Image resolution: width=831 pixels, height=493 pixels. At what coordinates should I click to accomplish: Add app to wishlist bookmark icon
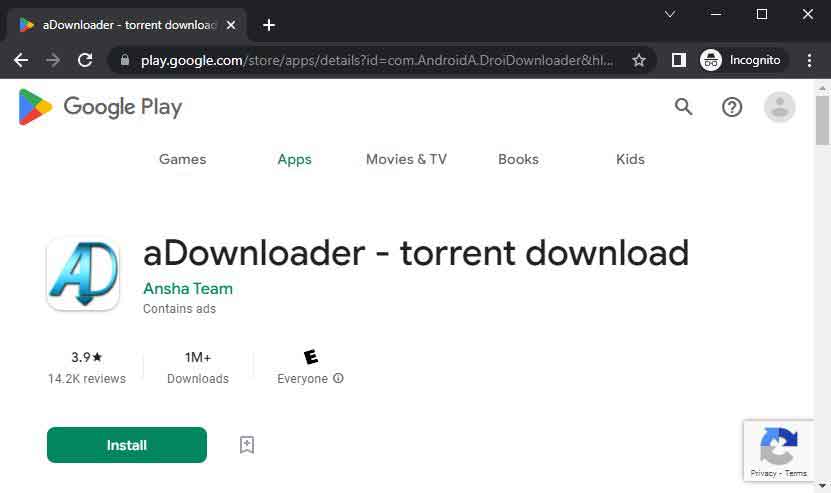point(246,445)
